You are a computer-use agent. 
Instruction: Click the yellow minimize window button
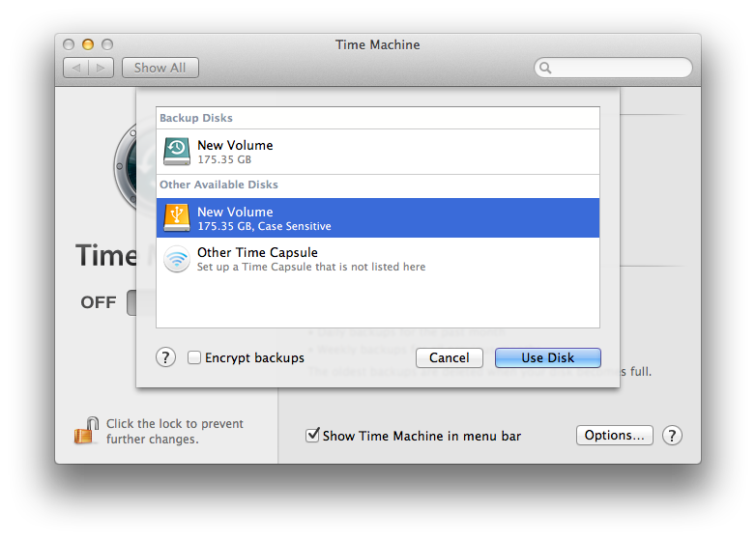pyautogui.click(x=88, y=44)
